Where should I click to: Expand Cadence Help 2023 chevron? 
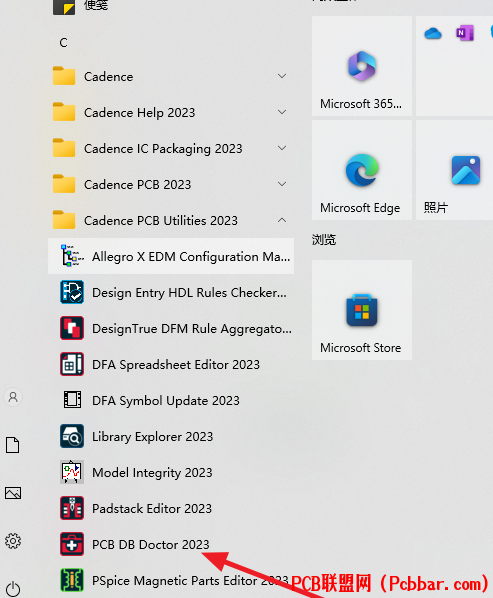(x=282, y=112)
